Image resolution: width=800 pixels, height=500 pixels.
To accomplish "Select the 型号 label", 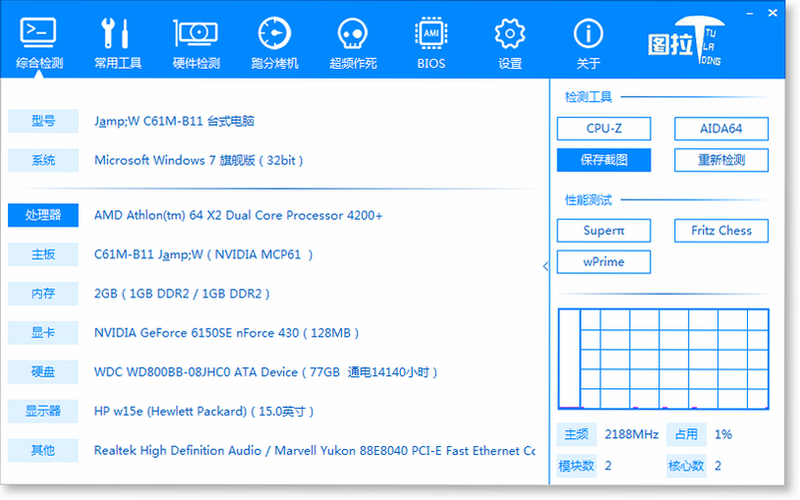I will click(x=43, y=121).
